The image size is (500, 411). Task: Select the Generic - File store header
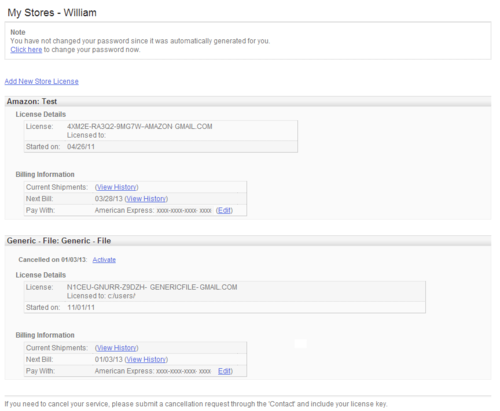[x=248, y=241]
